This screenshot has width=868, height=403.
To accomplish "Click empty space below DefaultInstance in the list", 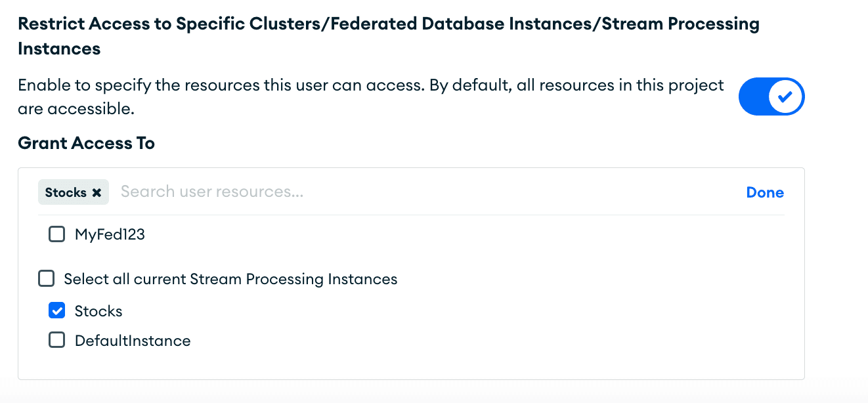I will pyautogui.click(x=394, y=364).
